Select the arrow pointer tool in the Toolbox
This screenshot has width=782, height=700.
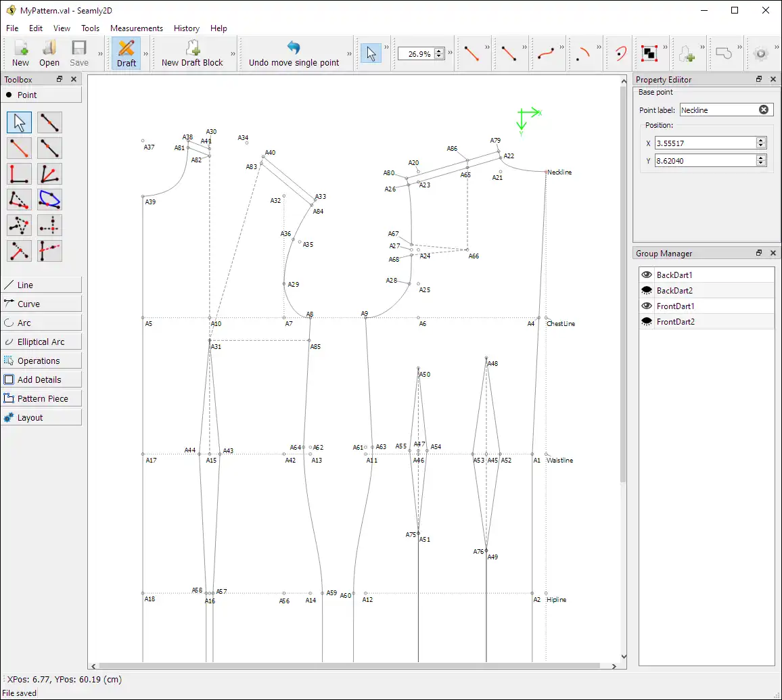pyautogui.click(x=19, y=122)
